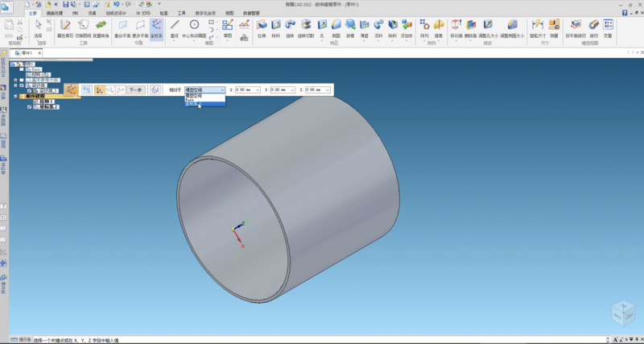Open the 视图 (View) ribbon tab

click(x=229, y=14)
